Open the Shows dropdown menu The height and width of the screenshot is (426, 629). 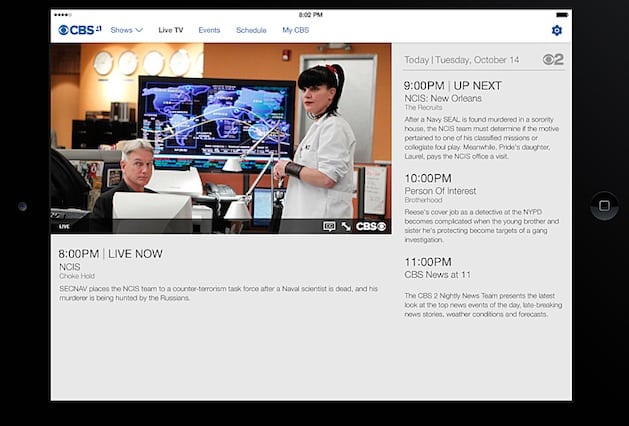(127, 30)
